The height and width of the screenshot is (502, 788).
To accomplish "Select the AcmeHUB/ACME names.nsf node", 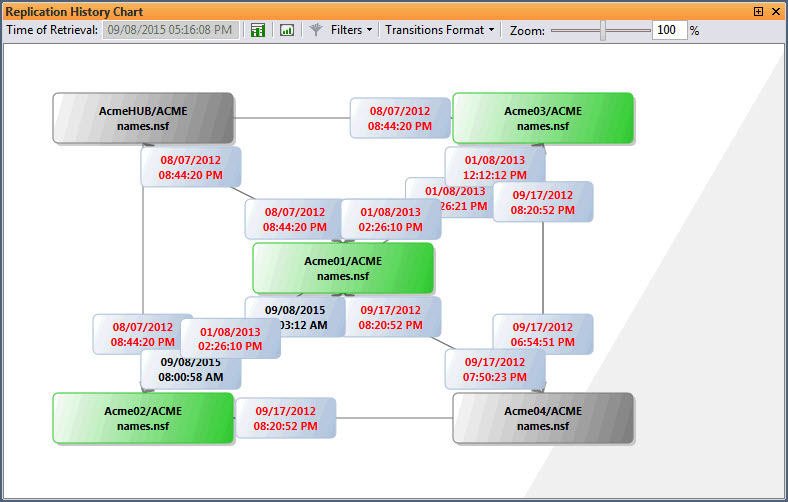I will point(143,119).
